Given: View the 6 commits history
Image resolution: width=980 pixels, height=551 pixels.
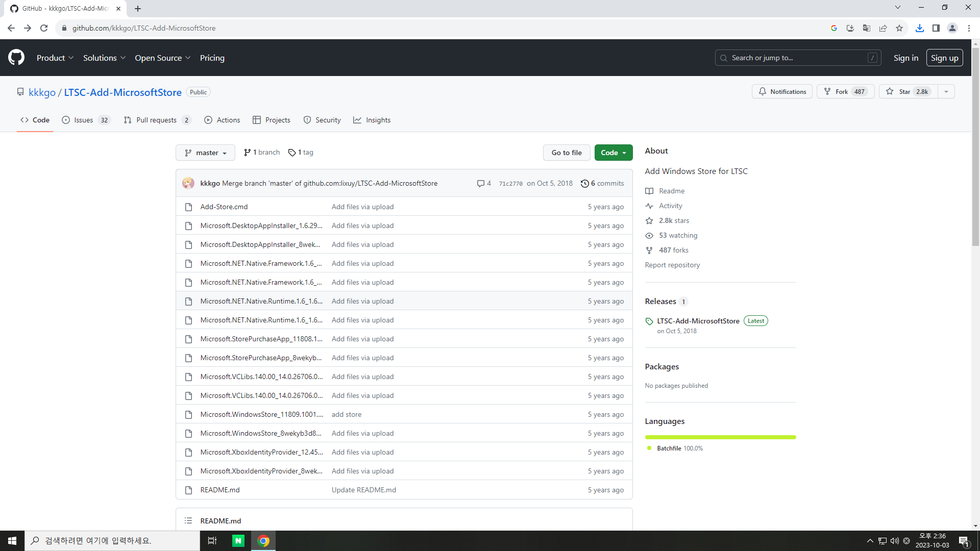Looking at the screenshot, I should [602, 183].
